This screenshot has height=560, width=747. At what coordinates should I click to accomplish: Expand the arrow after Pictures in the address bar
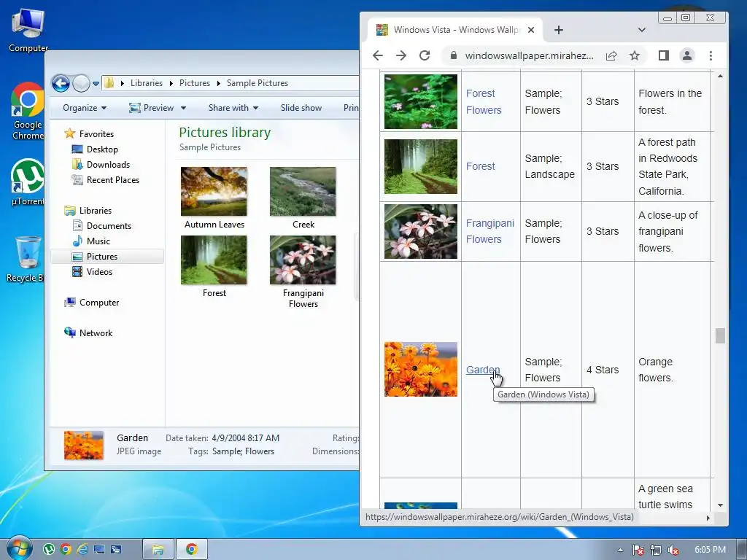(219, 83)
